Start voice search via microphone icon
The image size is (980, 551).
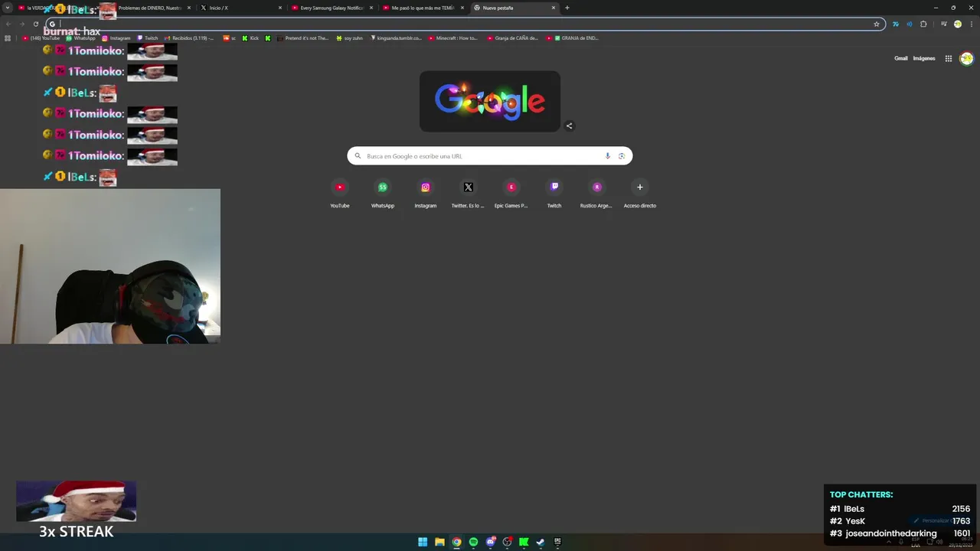coord(608,156)
